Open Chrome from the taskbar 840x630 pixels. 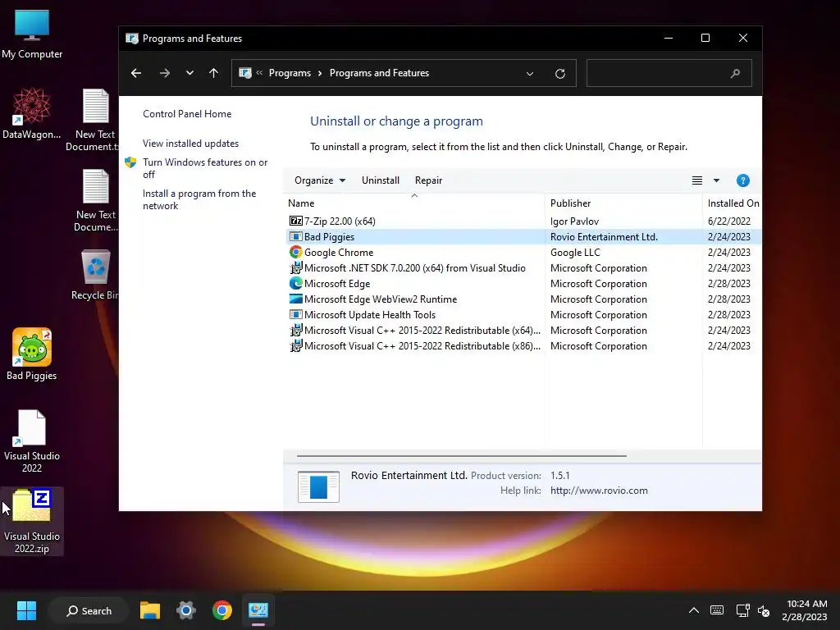pyautogui.click(x=221, y=610)
